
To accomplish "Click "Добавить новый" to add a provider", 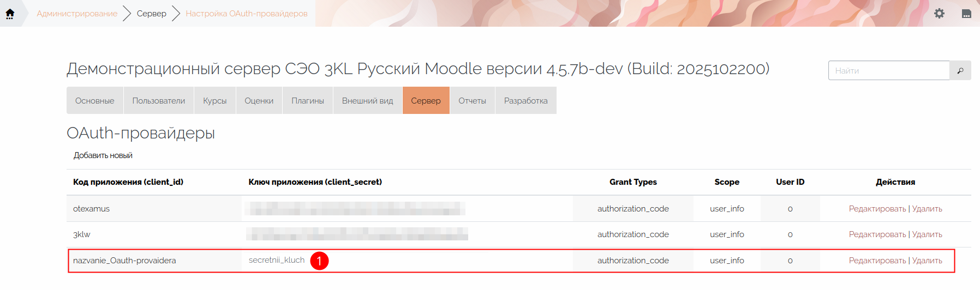I will click(x=103, y=155).
